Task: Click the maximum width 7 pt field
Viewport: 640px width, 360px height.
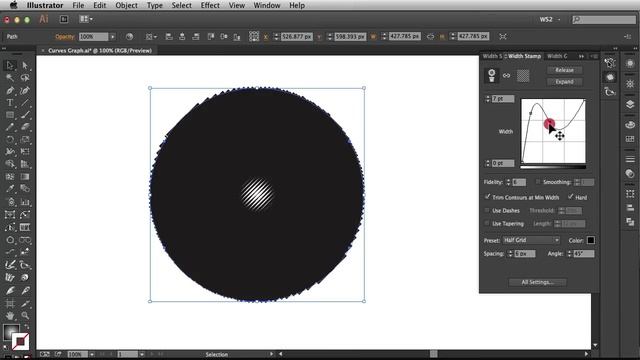Action: pos(503,99)
